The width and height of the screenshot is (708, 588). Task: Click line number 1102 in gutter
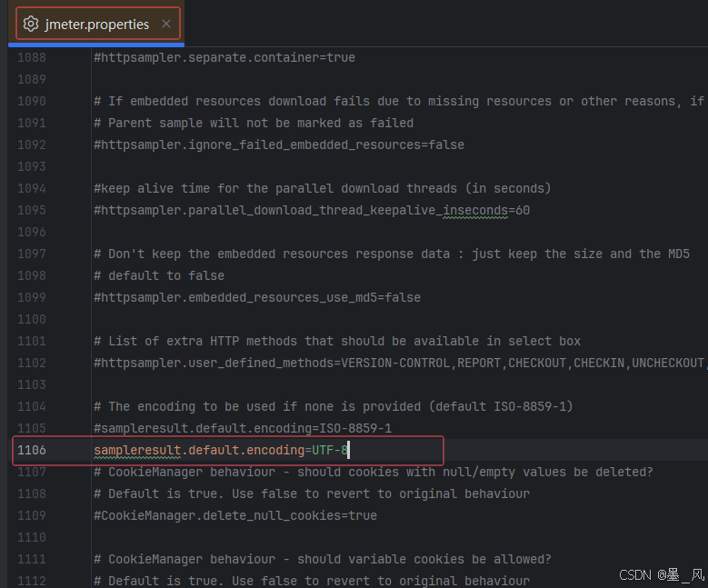pyautogui.click(x=32, y=364)
